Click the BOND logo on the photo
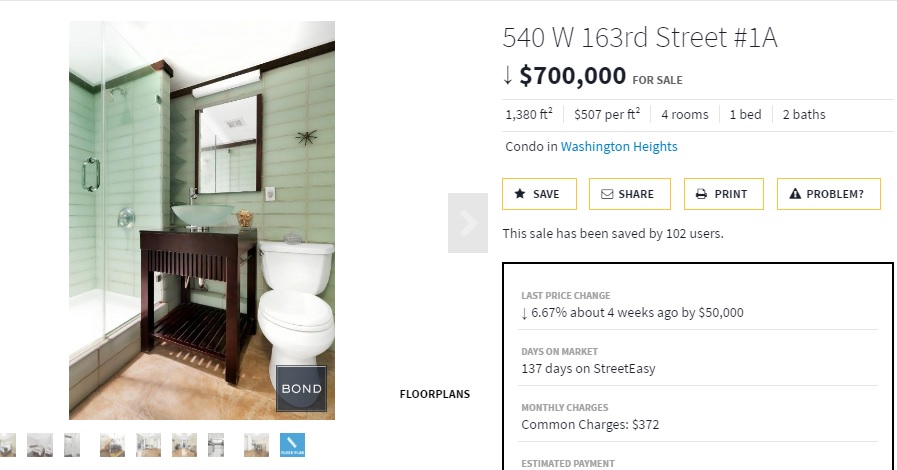Image resolution: width=897 pixels, height=470 pixels. point(301,389)
